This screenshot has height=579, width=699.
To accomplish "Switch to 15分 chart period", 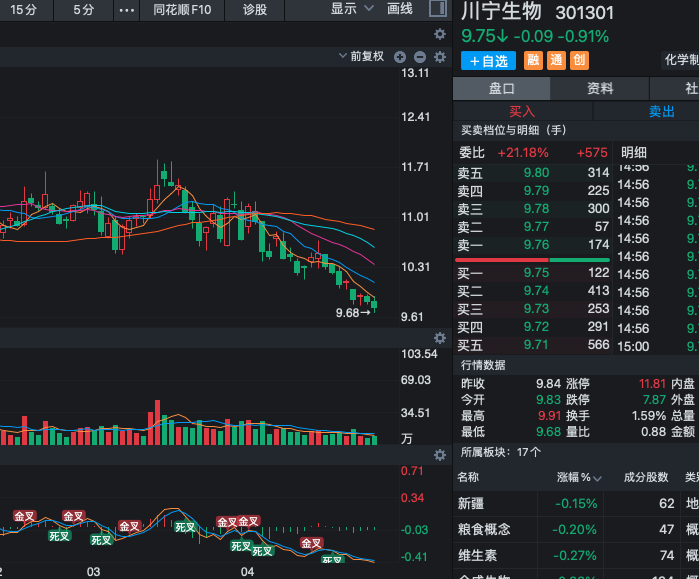I will coord(23,10).
